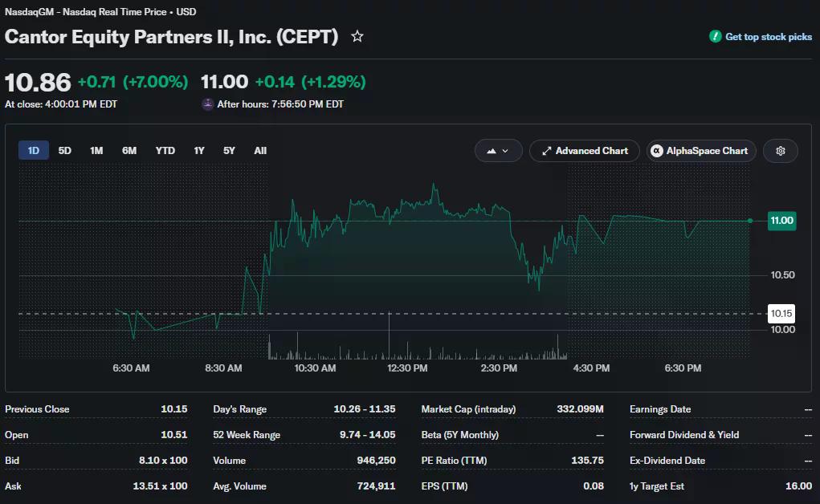Switch to the 5Y range tab
Image resolution: width=820 pixels, height=504 pixels.
tap(229, 151)
